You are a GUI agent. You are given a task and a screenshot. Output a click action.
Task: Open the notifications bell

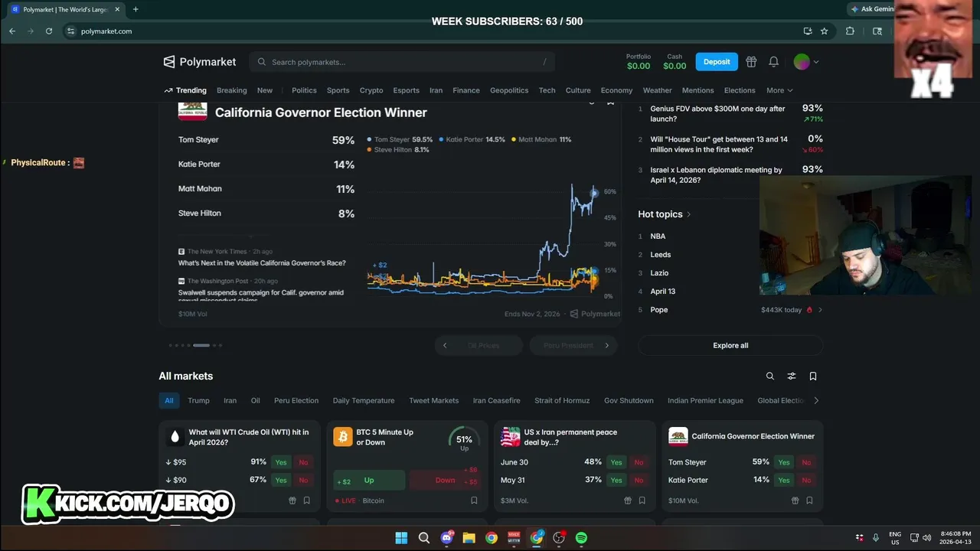click(x=774, y=62)
